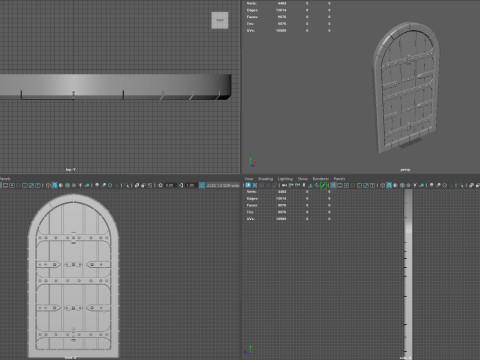Select Smooth Shade All in side panel
The width and height of the screenshot is (480, 360).
[389, 185]
